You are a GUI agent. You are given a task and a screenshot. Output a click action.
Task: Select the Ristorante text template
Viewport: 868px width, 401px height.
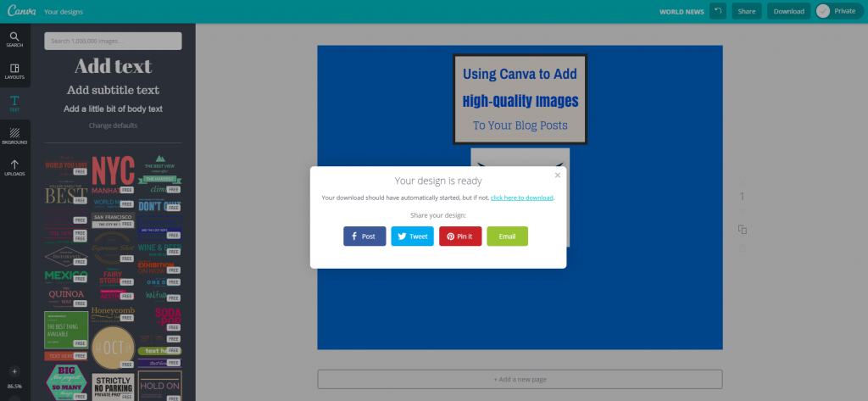[66, 256]
